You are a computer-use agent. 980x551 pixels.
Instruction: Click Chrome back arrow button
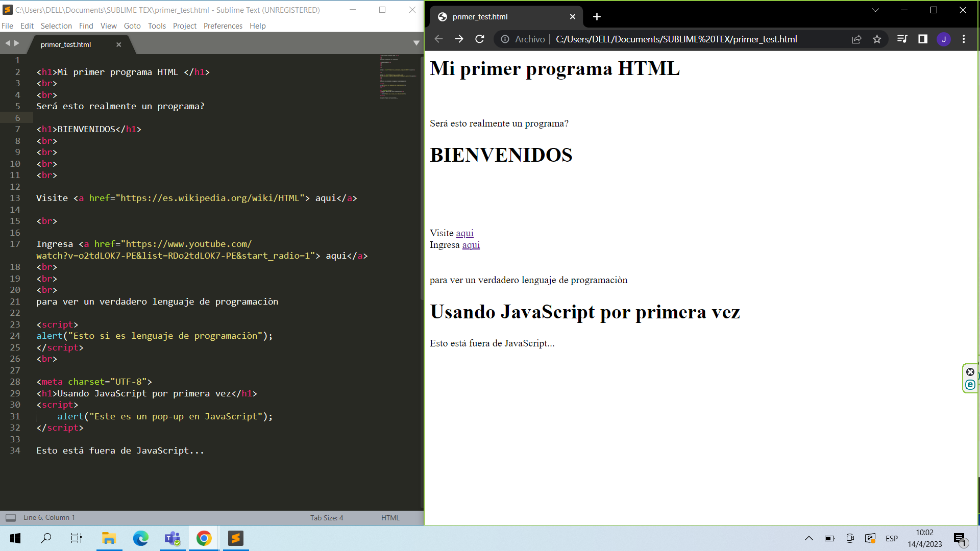click(x=438, y=39)
